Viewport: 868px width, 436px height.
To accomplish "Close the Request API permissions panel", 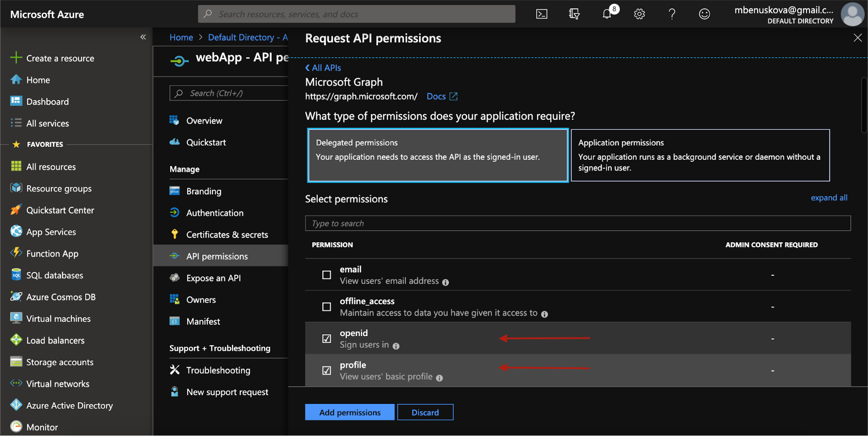I will click(858, 38).
